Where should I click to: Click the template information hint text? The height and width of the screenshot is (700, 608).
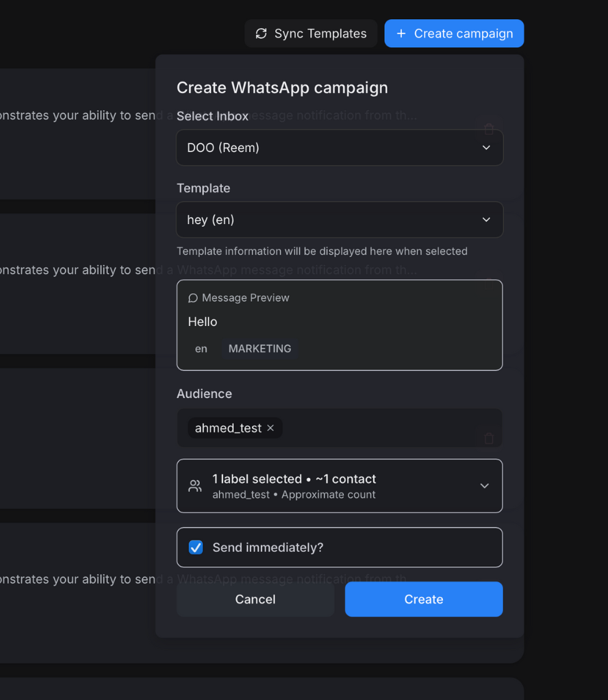tap(322, 251)
